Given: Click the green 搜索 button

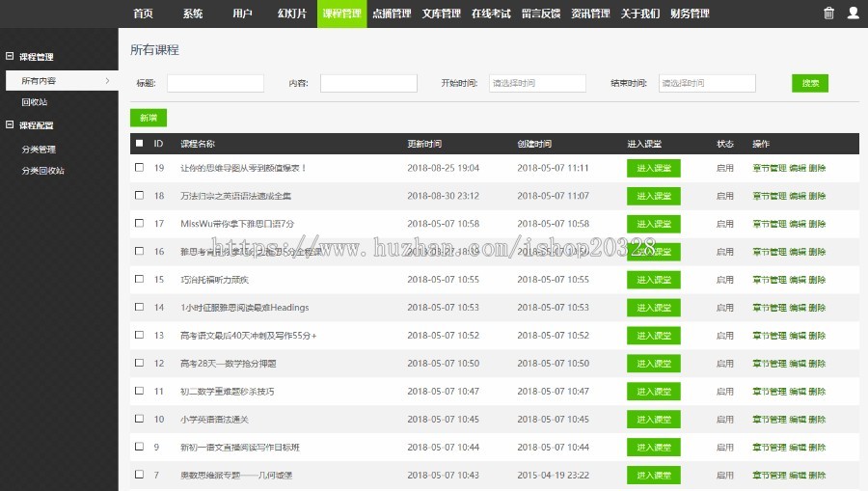Looking at the screenshot, I should click(810, 83).
